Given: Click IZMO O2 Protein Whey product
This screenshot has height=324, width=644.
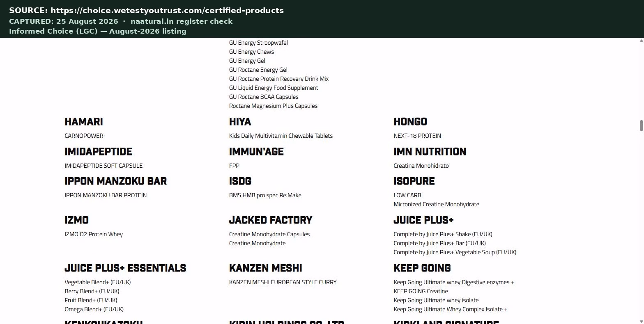Looking at the screenshot, I should pyautogui.click(x=94, y=234).
